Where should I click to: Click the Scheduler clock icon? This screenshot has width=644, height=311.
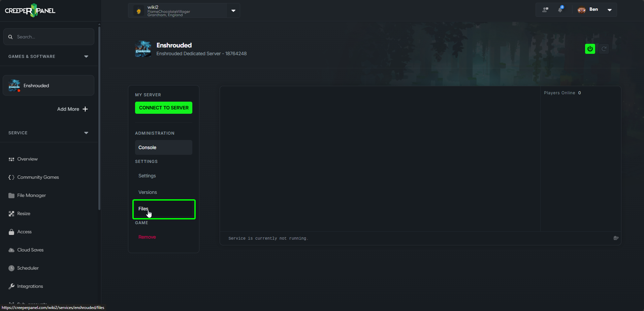point(11,268)
